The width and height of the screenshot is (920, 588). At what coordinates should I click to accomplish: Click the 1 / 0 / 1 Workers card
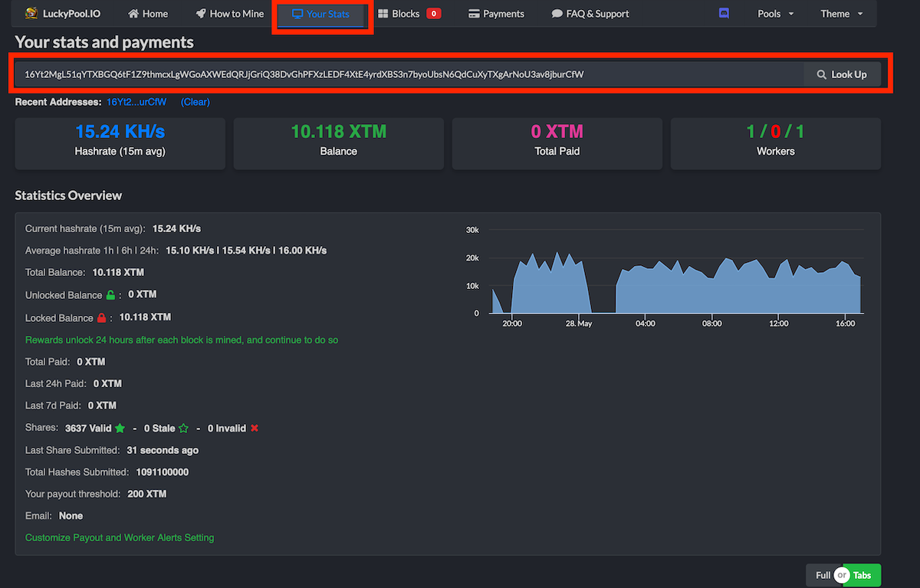tap(776, 143)
